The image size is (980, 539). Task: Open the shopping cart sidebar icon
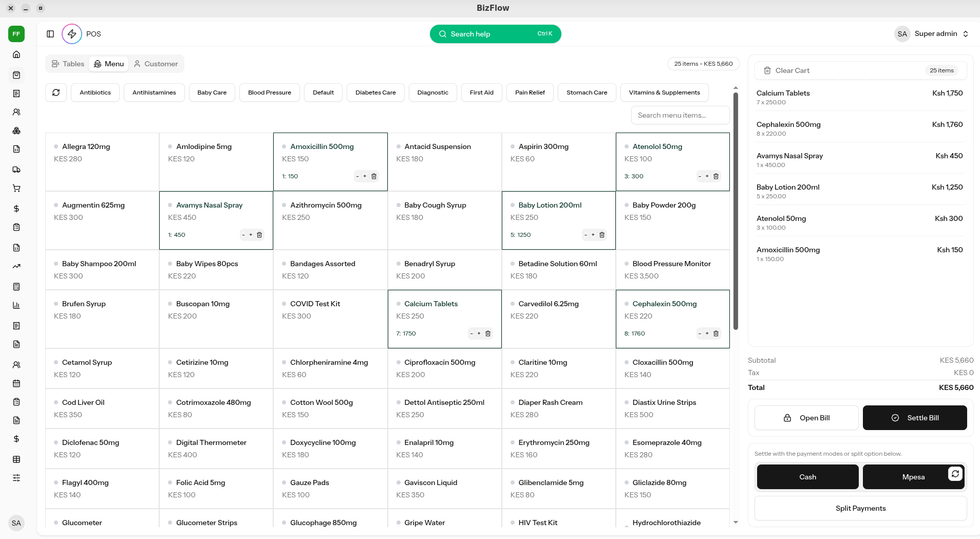click(16, 188)
